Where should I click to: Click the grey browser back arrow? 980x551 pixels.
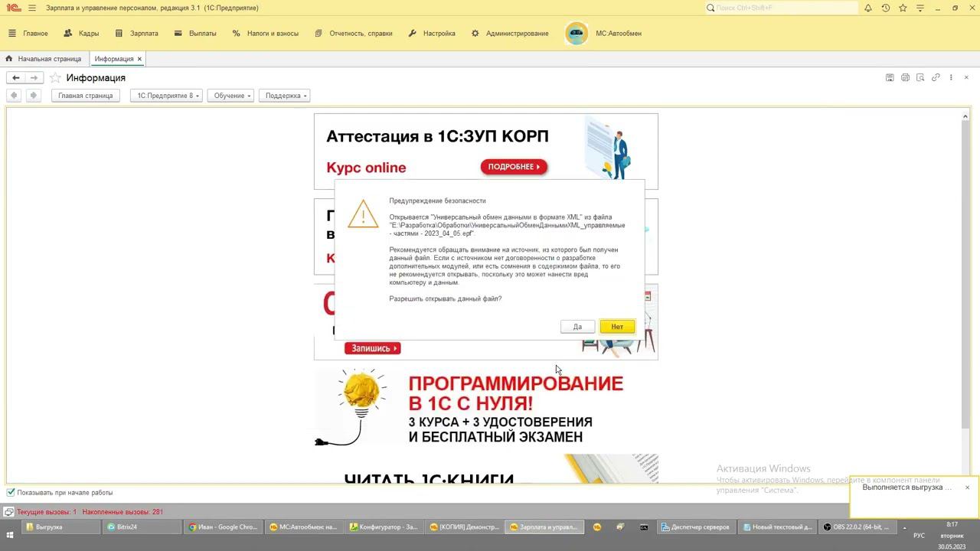pos(14,96)
